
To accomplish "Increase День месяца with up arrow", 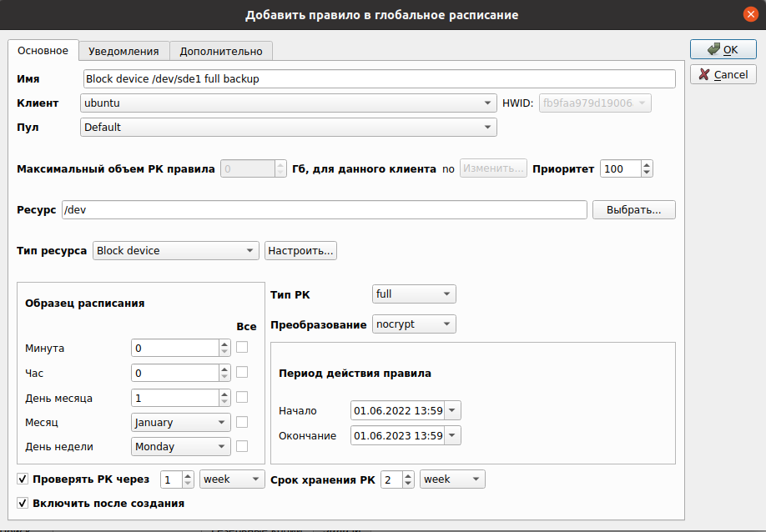I will click(x=224, y=394).
